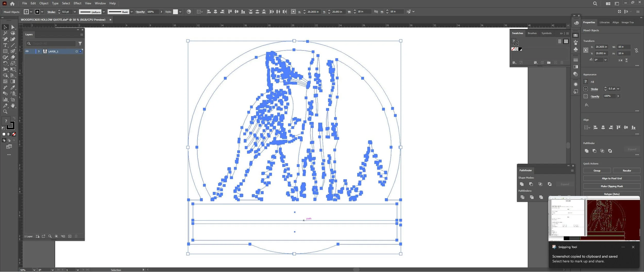Select the Eyedropper tool
The image size is (644, 272).
pyautogui.click(x=13, y=87)
